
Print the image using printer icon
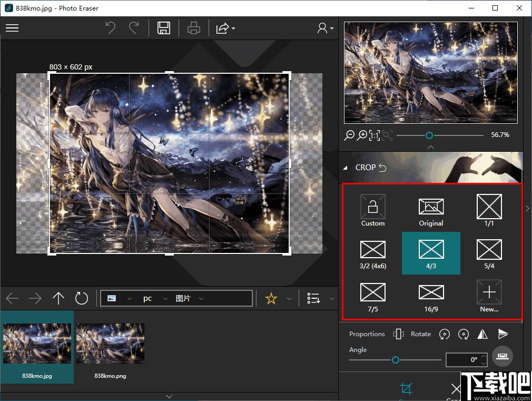194,28
